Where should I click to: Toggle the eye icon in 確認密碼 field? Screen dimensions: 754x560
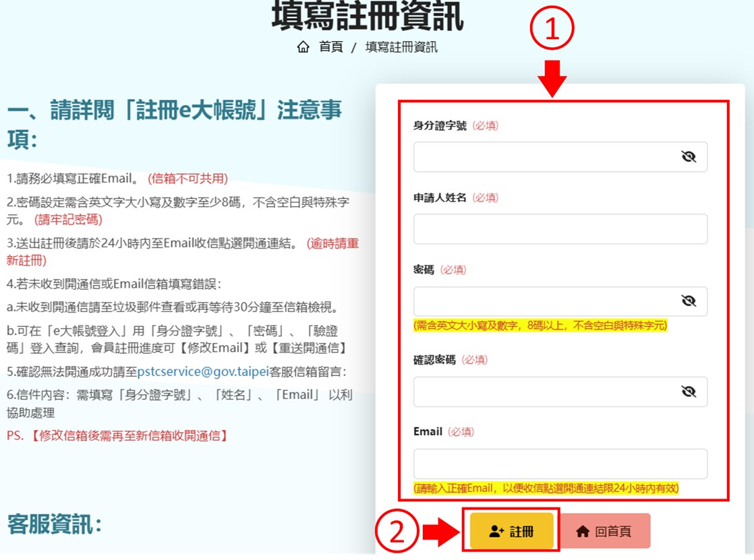click(x=688, y=392)
